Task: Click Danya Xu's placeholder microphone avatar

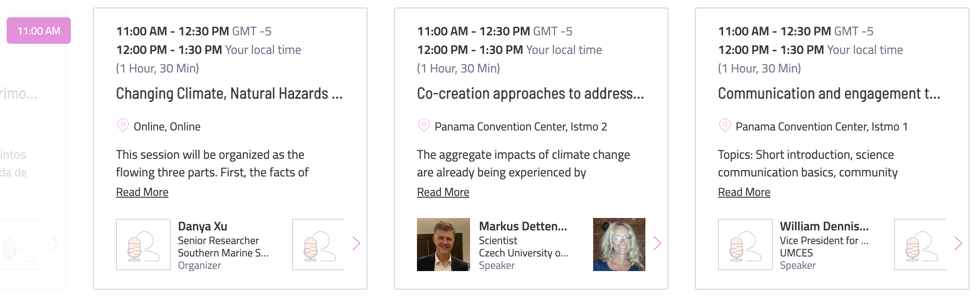Action: 143,245
